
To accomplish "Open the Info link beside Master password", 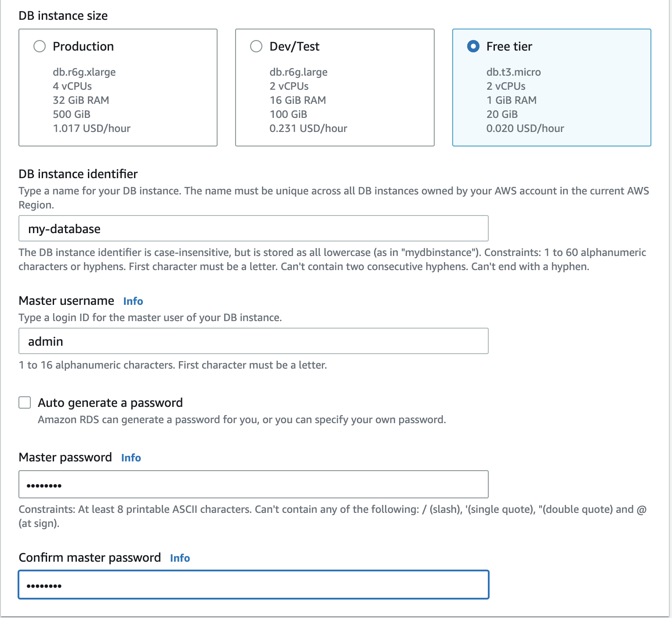I will (x=131, y=458).
